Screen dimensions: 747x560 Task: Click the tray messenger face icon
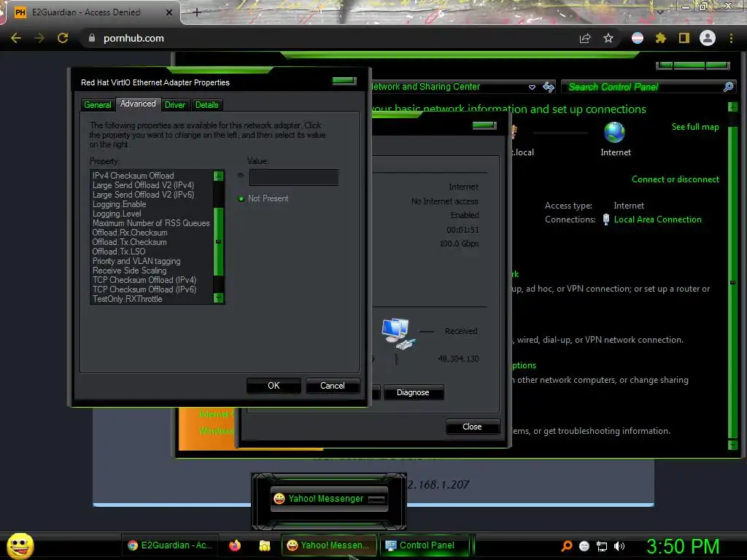point(584,546)
